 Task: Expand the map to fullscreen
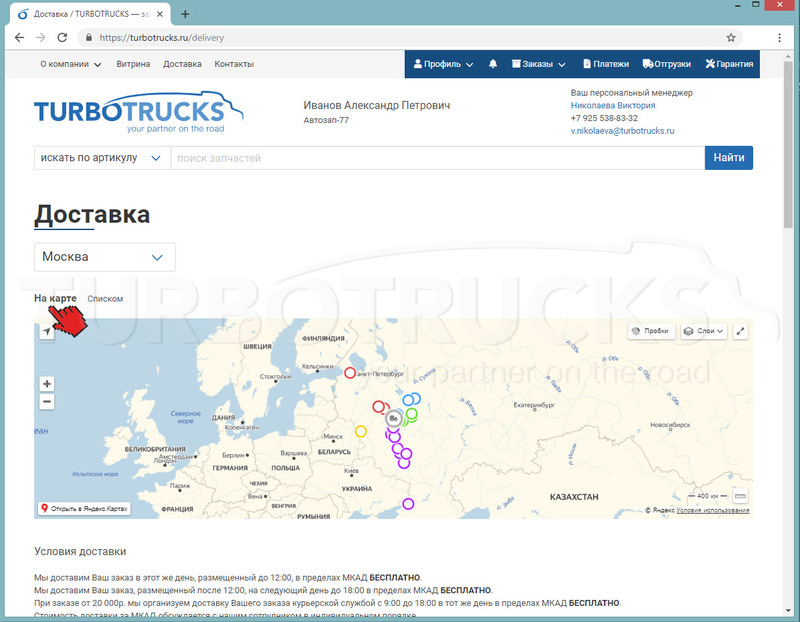(740, 331)
